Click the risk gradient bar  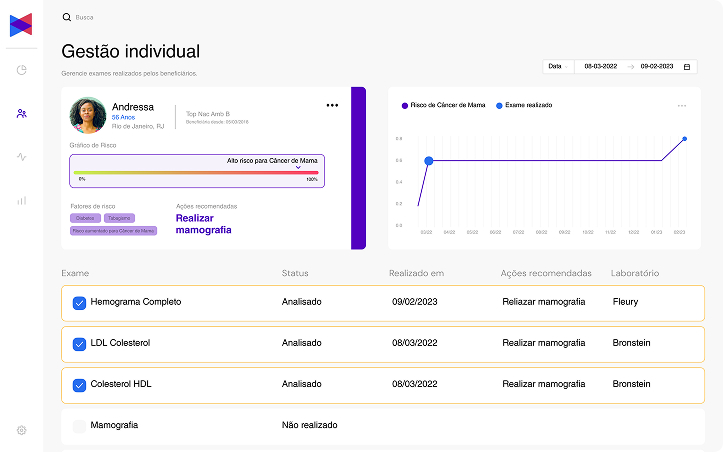tap(195, 172)
